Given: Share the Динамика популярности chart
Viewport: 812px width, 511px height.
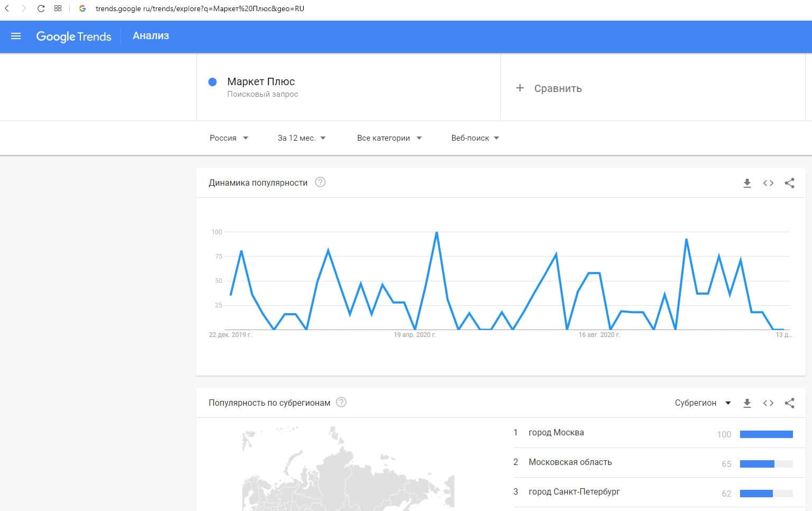Looking at the screenshot, I should point(789,183).
